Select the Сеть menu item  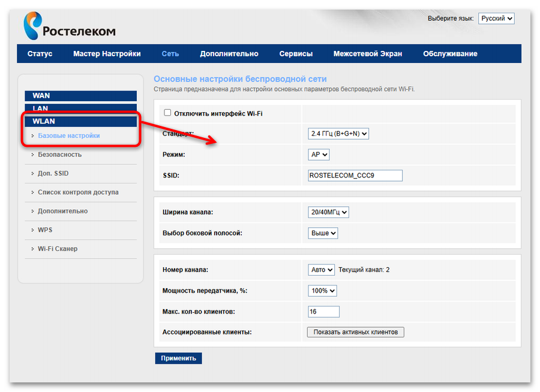[170, 54]
